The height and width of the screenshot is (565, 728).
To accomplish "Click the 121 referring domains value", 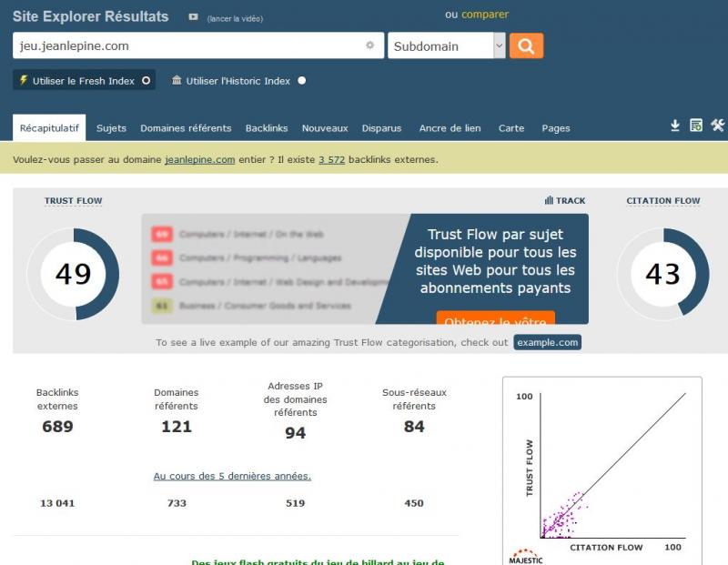I will [x=177, y=426].
